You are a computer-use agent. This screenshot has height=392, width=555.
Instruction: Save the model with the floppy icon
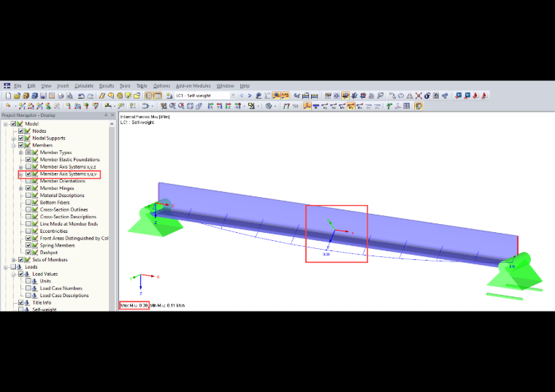coord(43,96)
